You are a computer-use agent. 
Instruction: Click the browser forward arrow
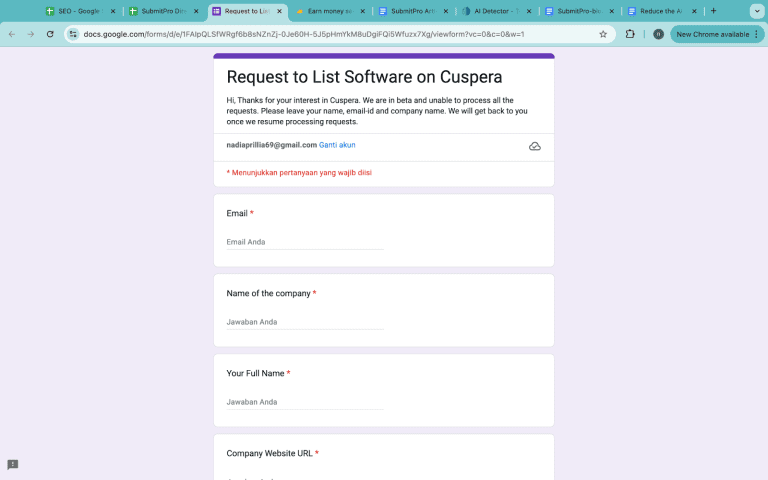point(31,34)
